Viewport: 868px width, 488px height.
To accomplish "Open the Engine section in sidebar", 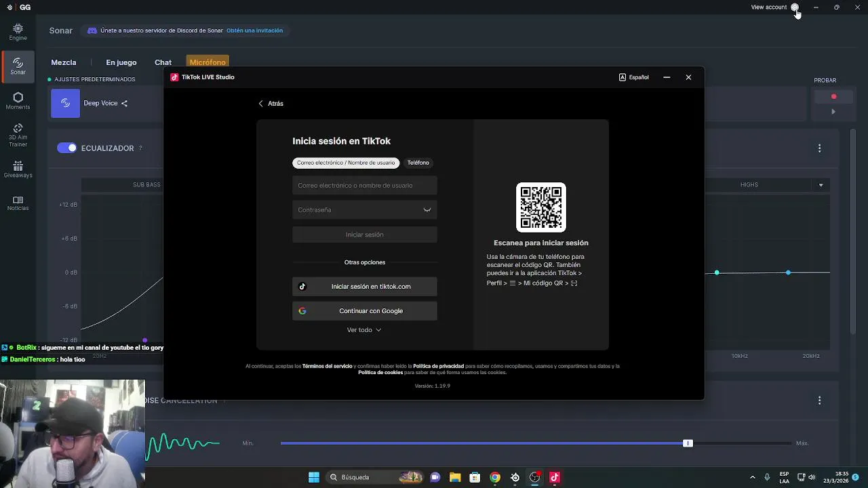I will 18,32.
